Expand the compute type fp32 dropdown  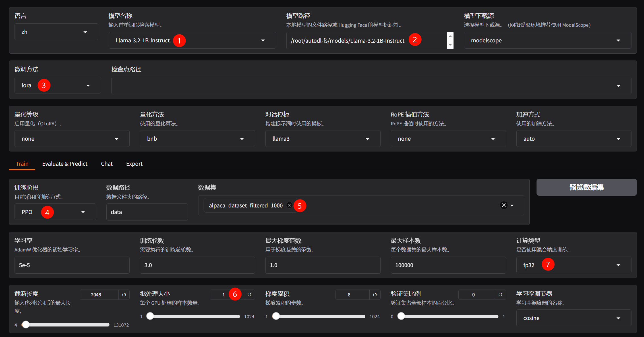coord(573,265)
